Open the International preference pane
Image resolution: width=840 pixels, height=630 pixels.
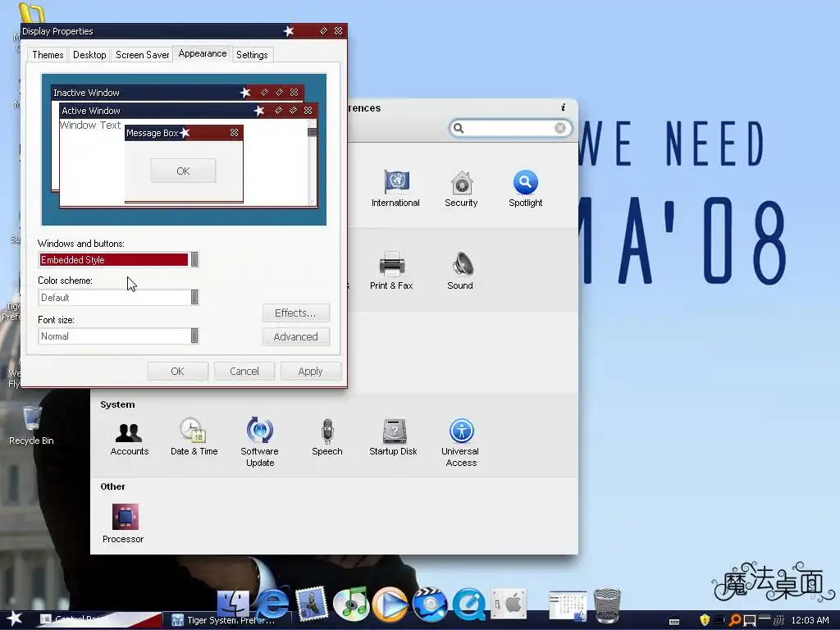395,188
